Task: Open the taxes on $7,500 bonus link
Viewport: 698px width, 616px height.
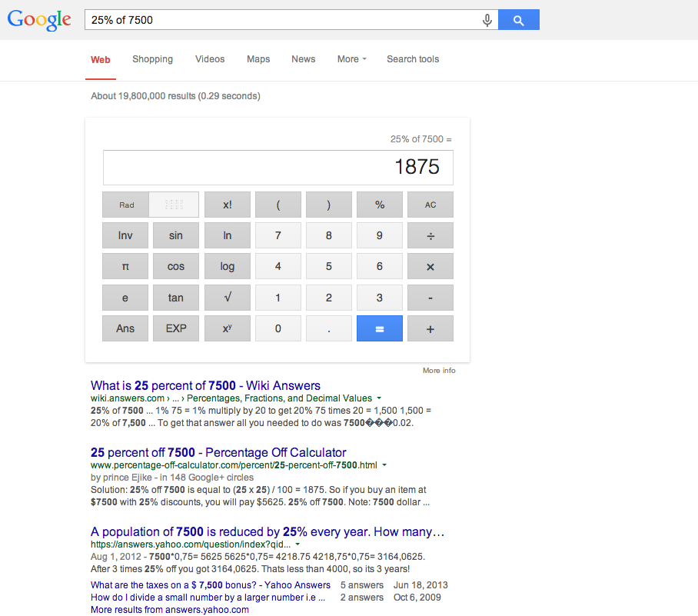Action: coord(211,584)
